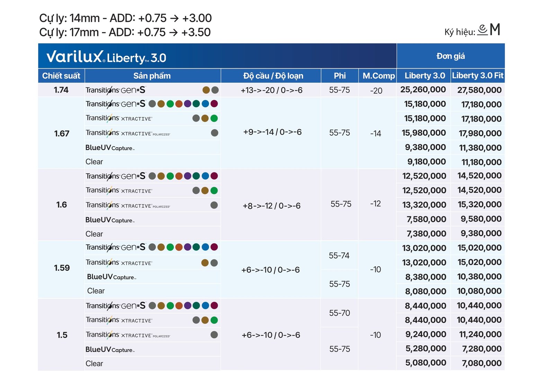Select the brown swatch in the 1.74 row
This screenshot has height=392, width=554.
pyautogui.click(x=206, y=90)
